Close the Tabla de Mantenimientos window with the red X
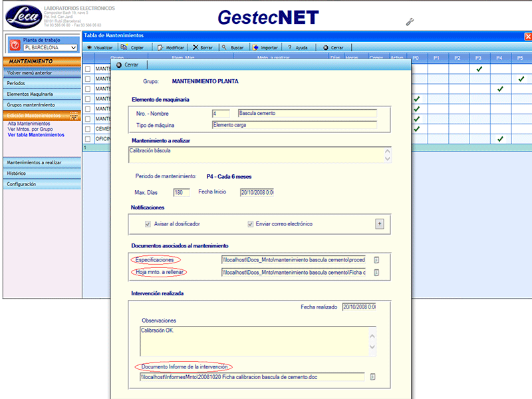 coord(528,37)
